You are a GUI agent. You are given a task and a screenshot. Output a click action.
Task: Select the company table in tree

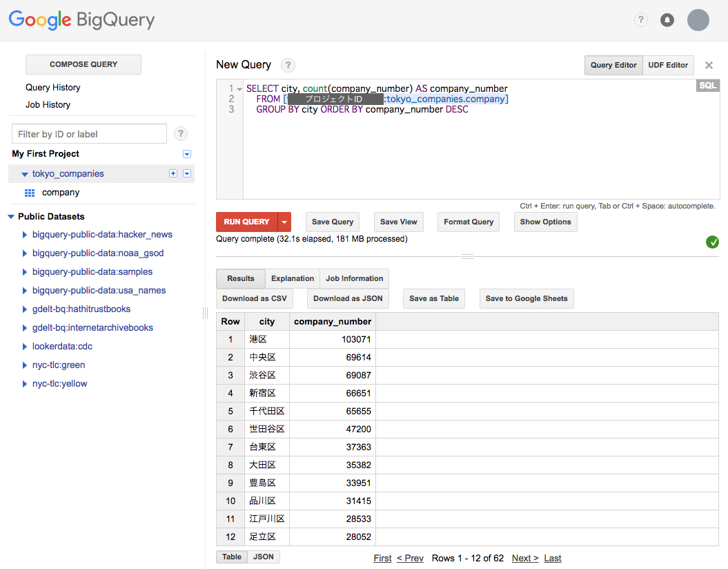click(60, 192)
